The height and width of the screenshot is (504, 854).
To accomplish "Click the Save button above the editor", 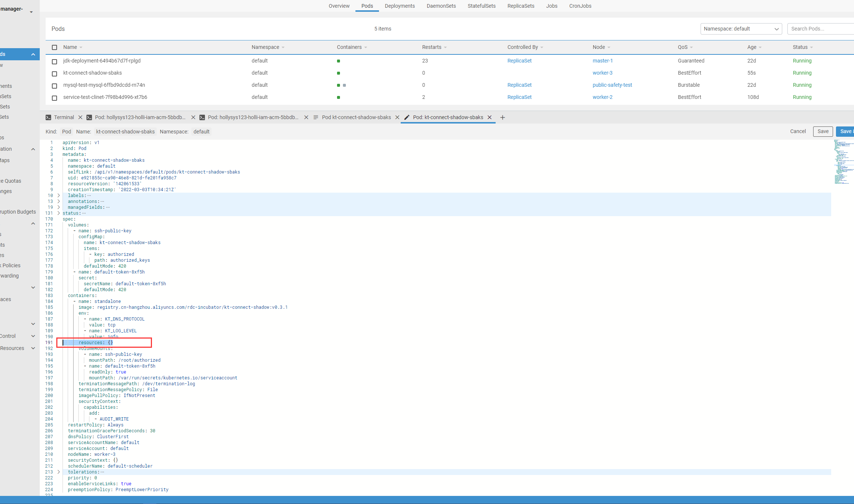I will click(823, 131).
